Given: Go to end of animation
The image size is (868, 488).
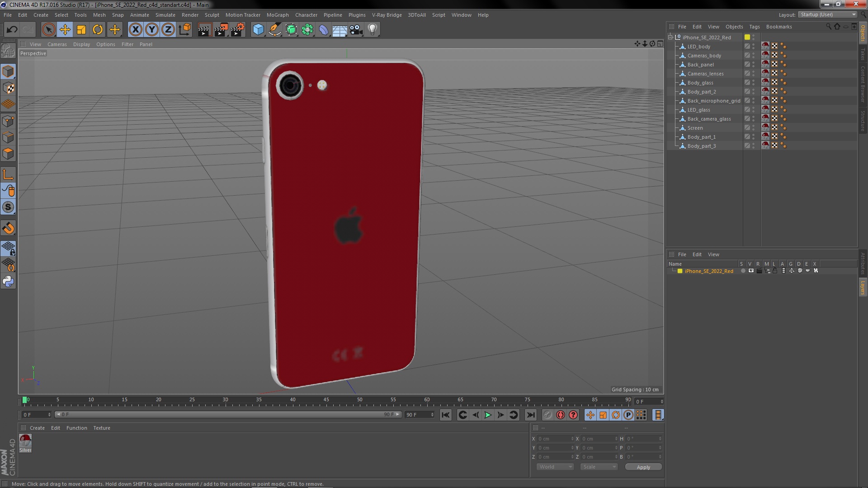Looking at the screenshot, I should [x=531, y=415].
